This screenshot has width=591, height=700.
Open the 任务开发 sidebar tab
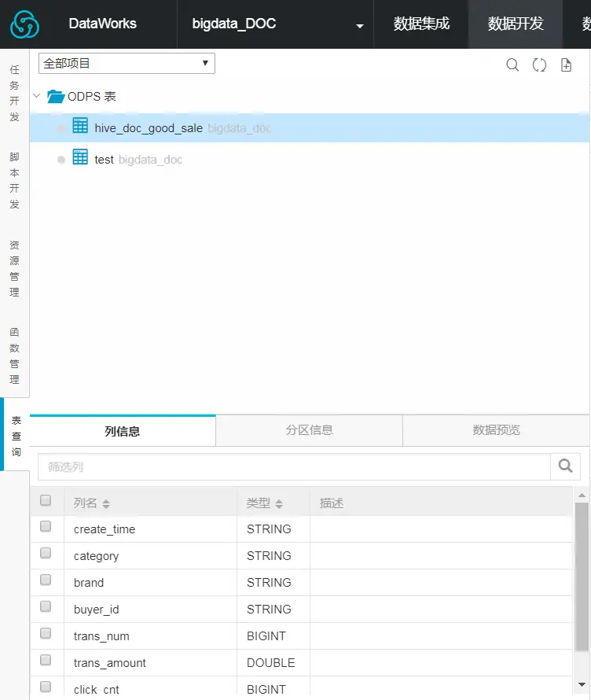(x=14, y=94)
